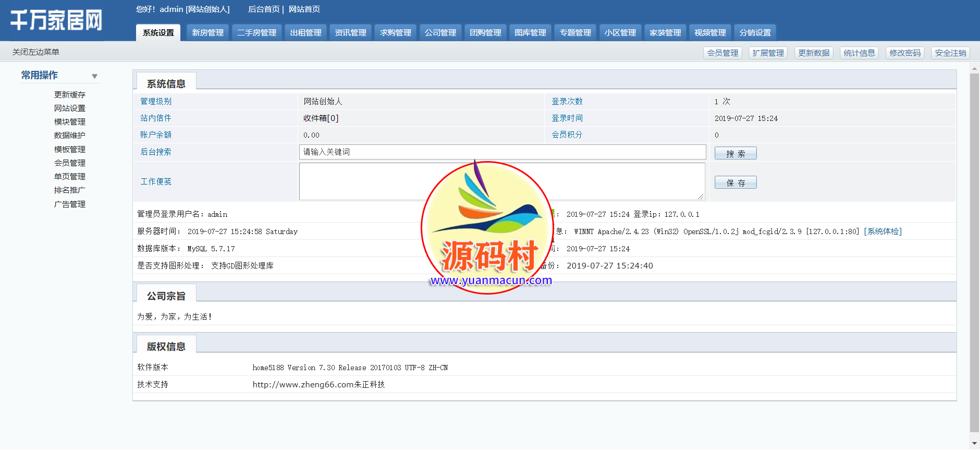980x452 pixels.
Task: Open 专题管理 tab
Action: pos(575,33)
